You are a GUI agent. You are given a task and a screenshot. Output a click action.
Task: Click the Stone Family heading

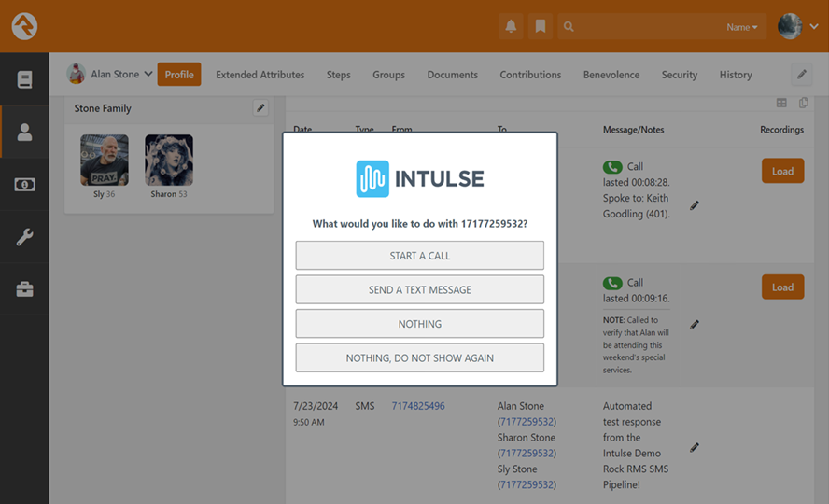[x=103, y=108]
